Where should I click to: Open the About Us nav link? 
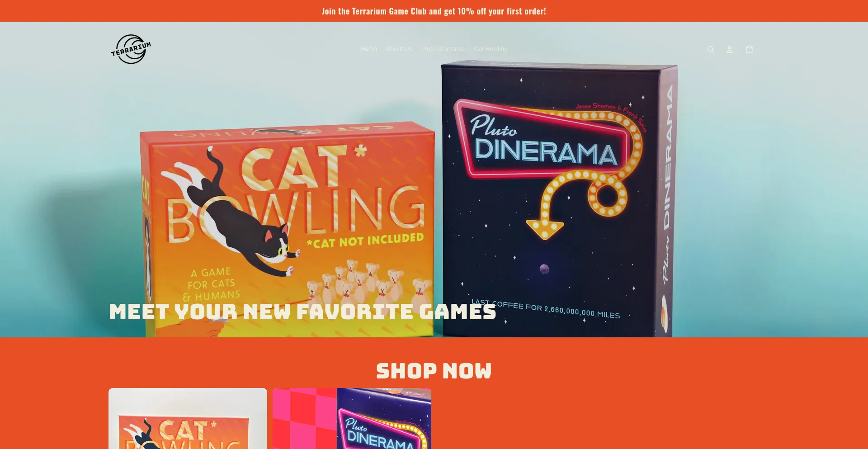click(399, 49)
